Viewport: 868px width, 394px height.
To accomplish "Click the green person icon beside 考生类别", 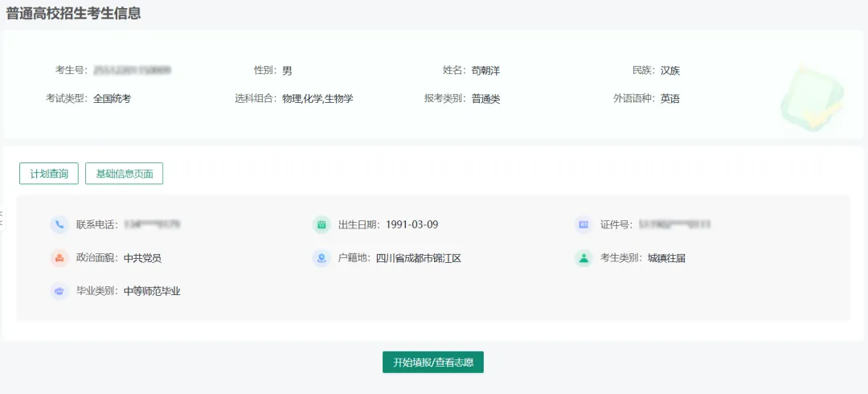I will pyautogui.click(x=583, y=258).
